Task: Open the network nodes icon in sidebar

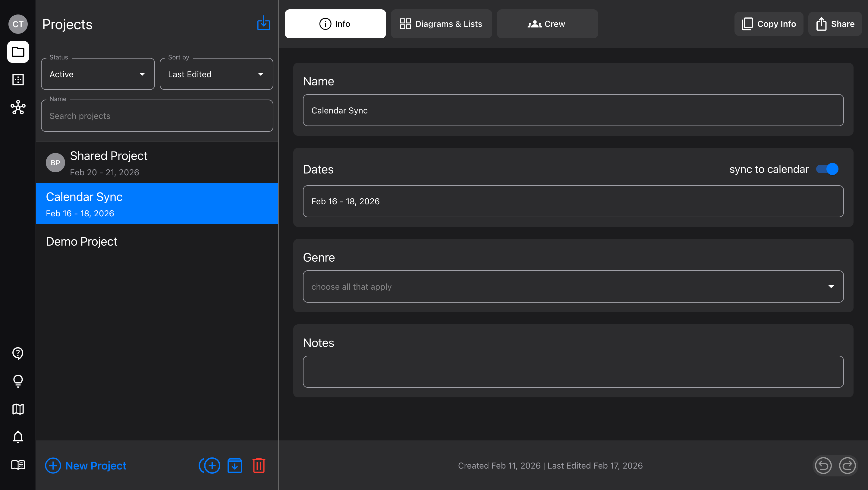Action: tap(18, 107)
